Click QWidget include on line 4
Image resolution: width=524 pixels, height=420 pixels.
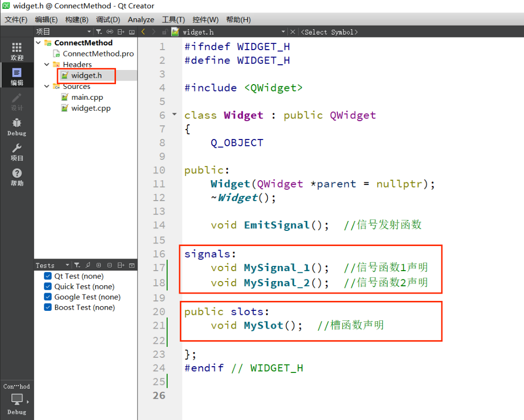tap(273, 88)
